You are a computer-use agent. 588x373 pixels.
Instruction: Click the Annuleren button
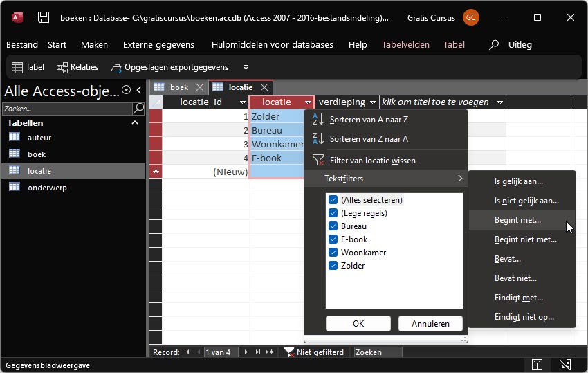click(x=430, y=323)
